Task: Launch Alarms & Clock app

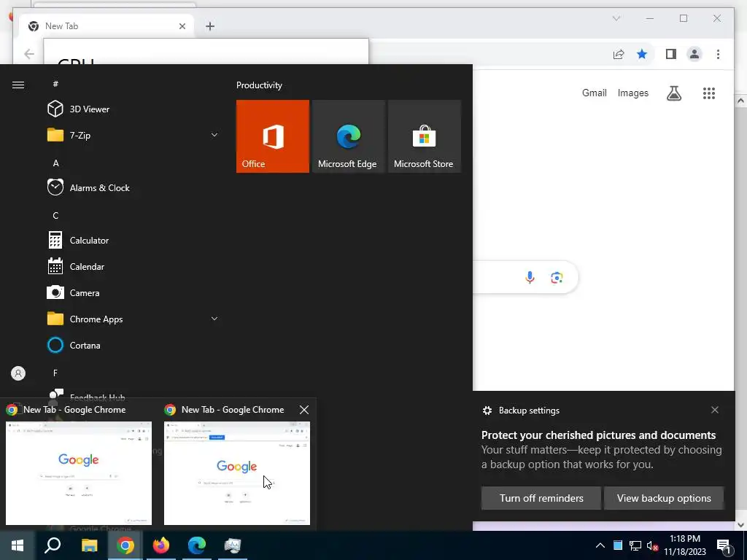Action: click(x=133, y=187)
